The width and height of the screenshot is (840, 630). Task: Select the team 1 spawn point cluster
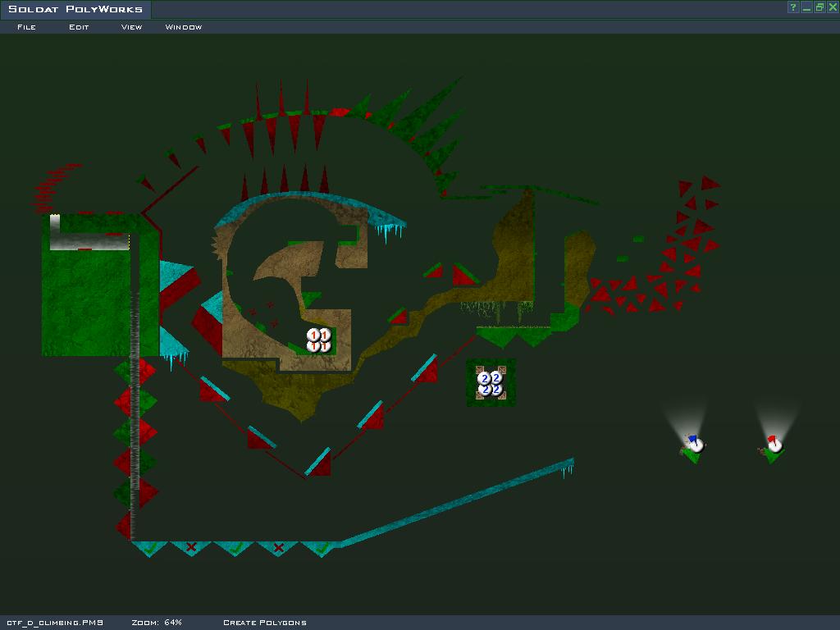pyautogui.click(x=319, y=340)
